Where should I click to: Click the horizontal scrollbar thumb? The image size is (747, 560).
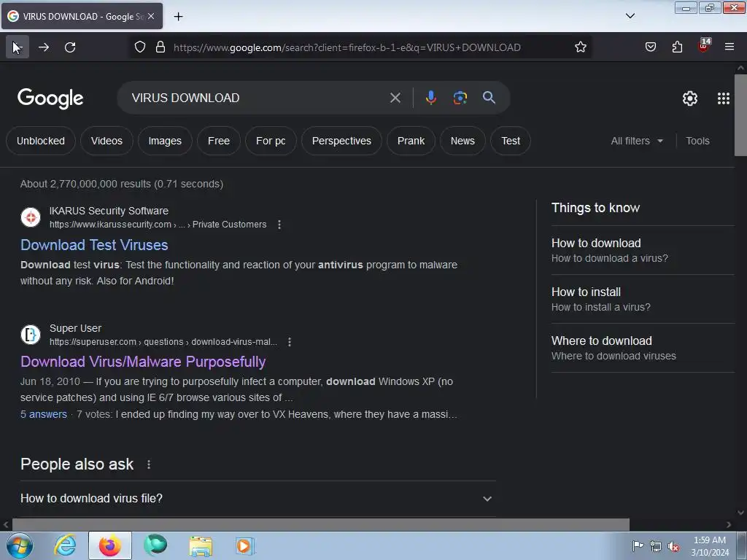coord(321,525)
